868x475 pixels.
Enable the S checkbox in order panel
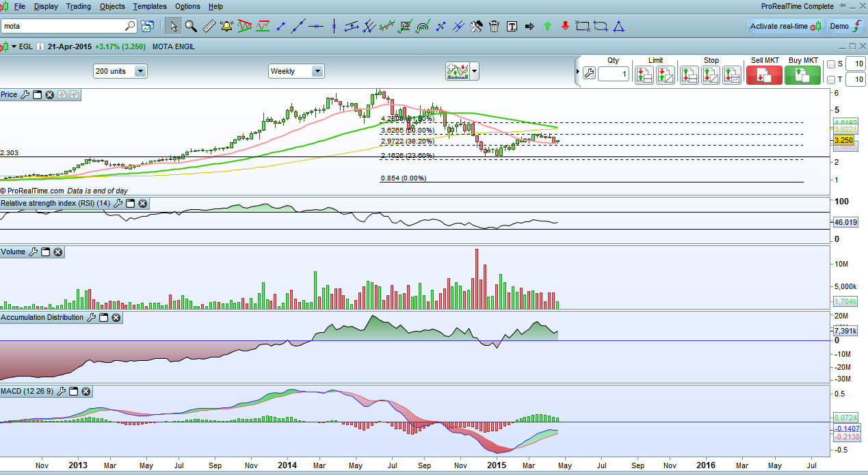click(x=831, y=64)
